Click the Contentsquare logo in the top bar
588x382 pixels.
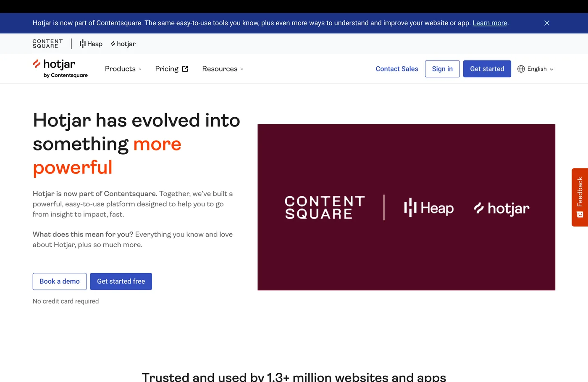pyautogui.click(x=47, y=43)
